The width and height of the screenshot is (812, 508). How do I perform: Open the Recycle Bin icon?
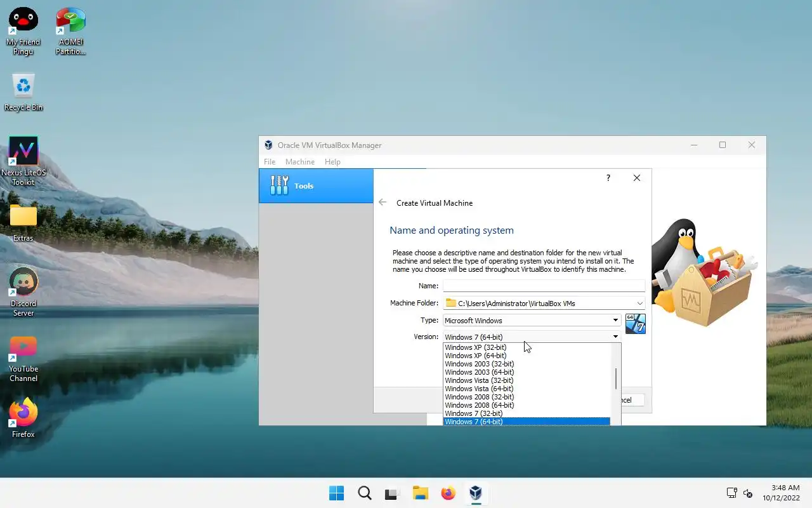point(23,92)
